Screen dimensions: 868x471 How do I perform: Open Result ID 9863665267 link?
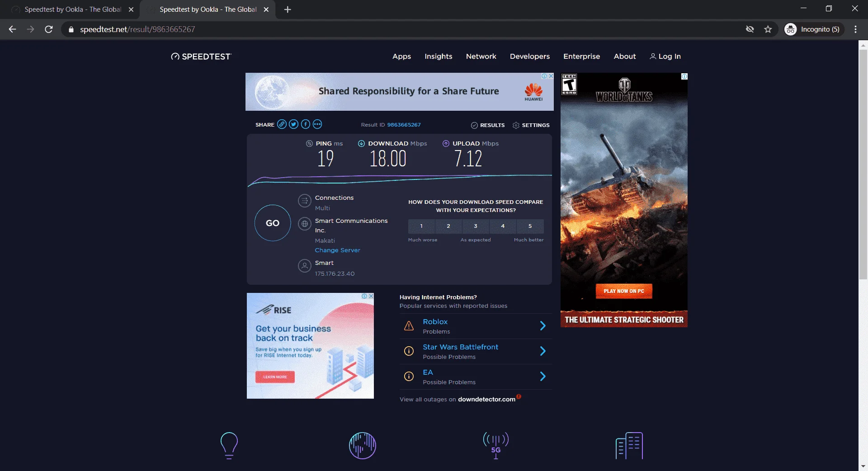coord(404,125)
